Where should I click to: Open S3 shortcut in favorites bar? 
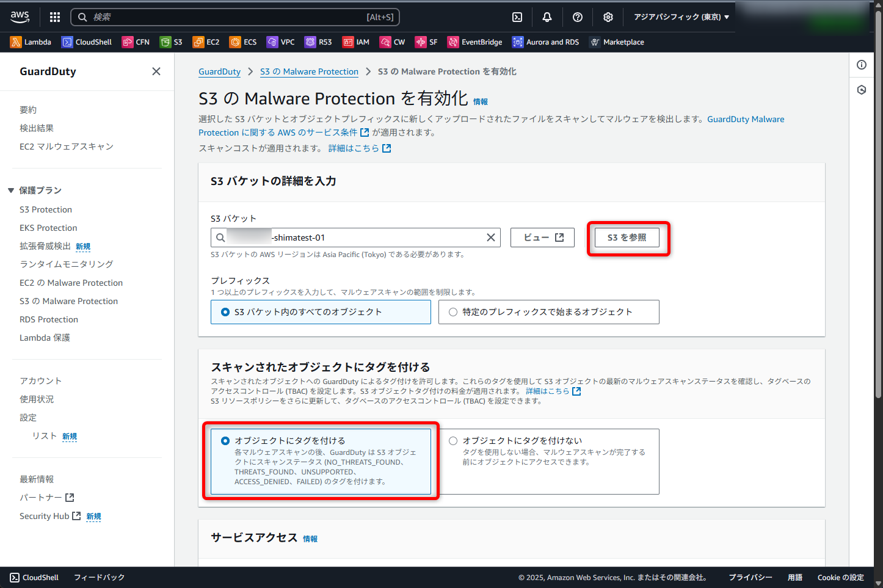[171, 42]
